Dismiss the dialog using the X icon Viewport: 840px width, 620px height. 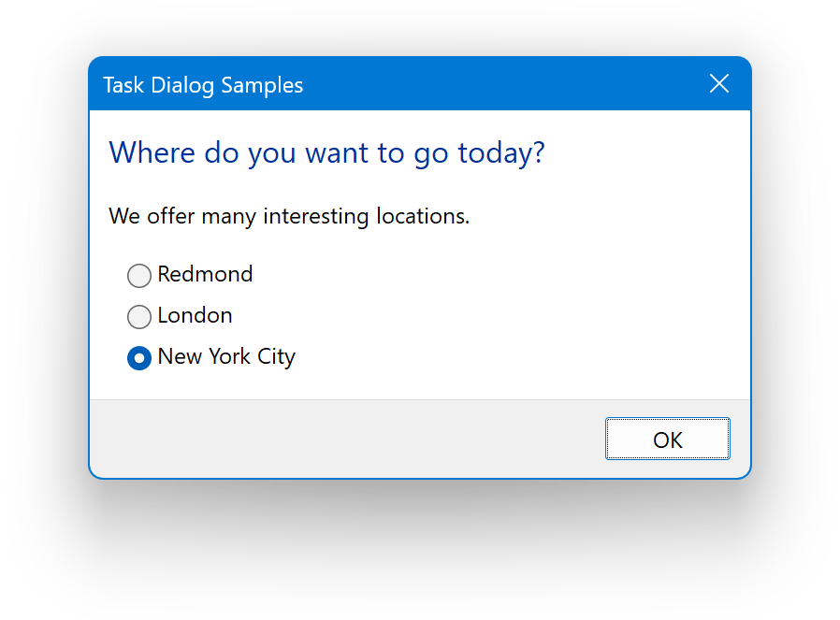pos(719,84)
